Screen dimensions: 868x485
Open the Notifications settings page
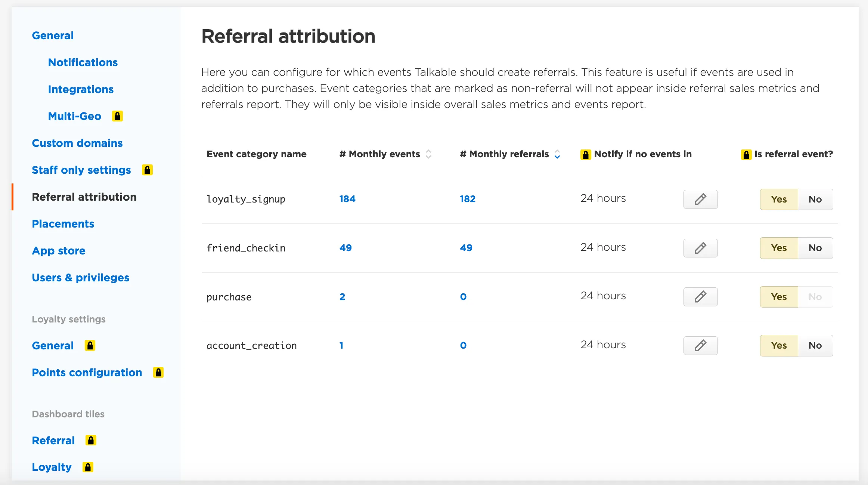pos(83,62)
